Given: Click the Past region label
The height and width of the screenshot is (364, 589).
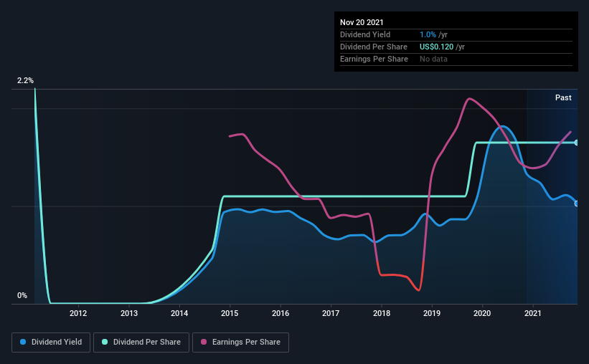Looking at the screenshot, I should click(x=563, y=97).
